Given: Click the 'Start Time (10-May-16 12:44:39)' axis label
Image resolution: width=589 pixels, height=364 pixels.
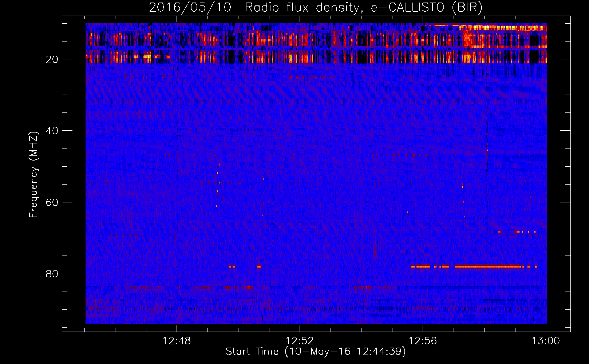Looking at the screenshot, I should 316,352.
